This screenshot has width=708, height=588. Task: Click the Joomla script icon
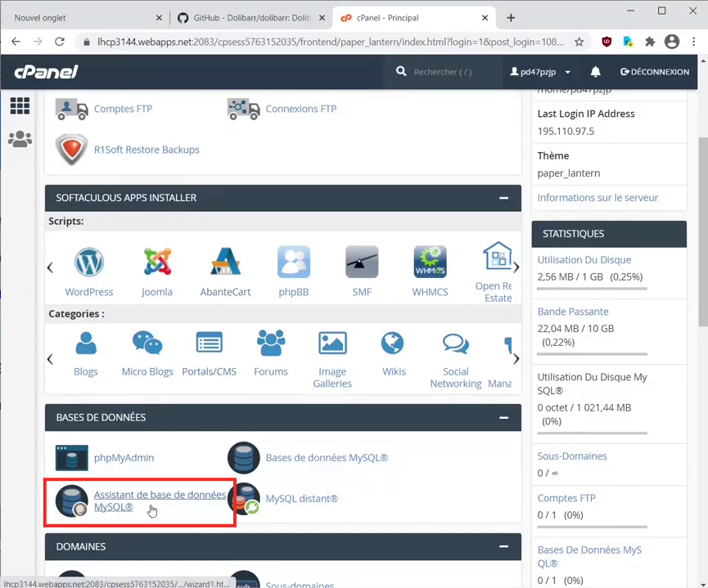click(157, 263)
